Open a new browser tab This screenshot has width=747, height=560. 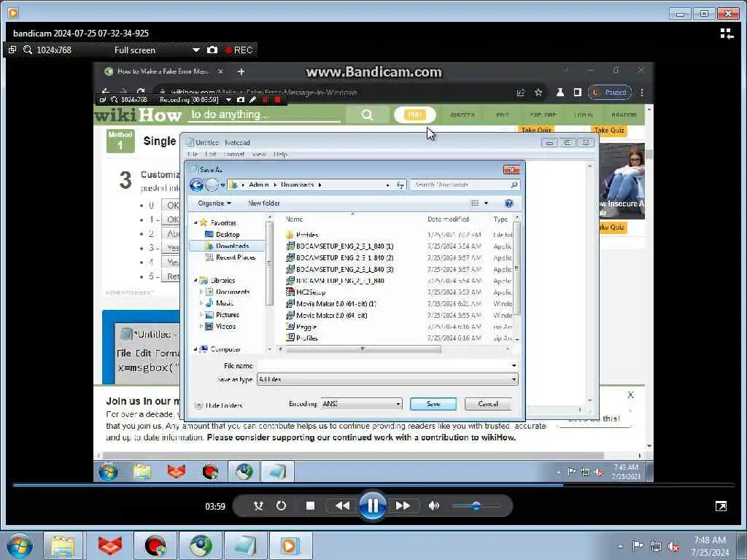pyautogui.click(x=241, y=71)
